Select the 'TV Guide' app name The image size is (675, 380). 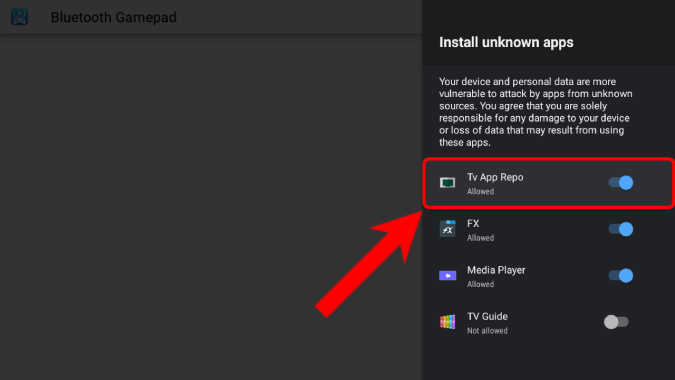[487, 317]
